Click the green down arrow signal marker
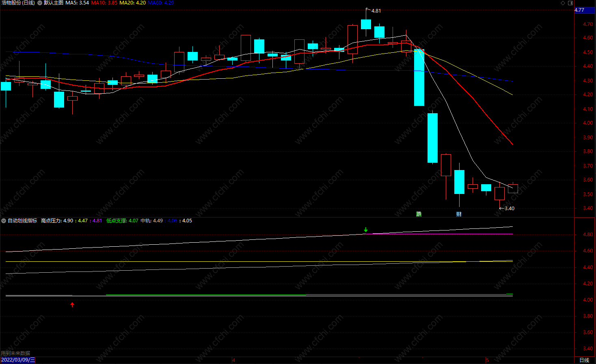This screenshot has height=364, width=596. [366, 230]
